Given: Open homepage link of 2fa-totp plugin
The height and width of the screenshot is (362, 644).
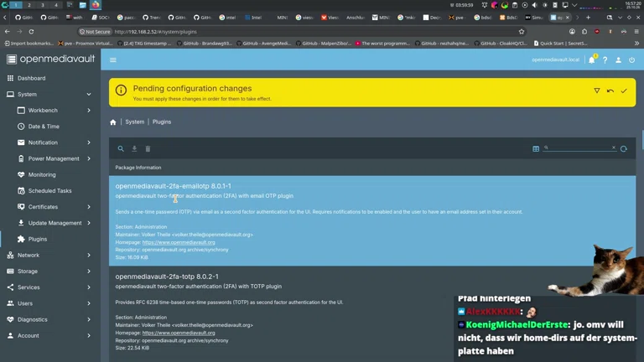Looking at the screenshot, I should (x=179, y=333).
